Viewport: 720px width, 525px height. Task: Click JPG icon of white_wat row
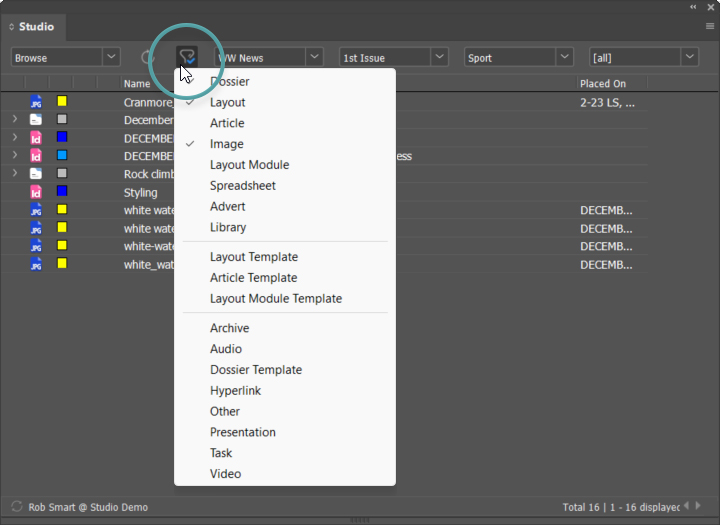(36, 264)
